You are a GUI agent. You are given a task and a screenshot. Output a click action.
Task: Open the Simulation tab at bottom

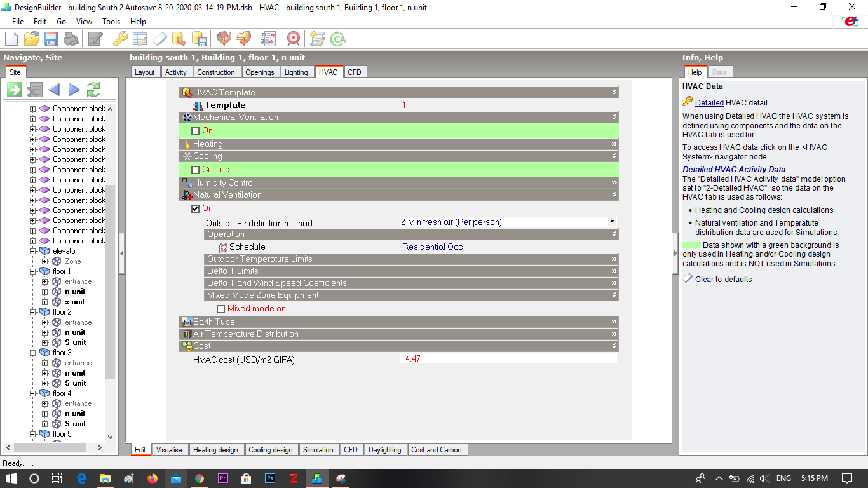pos(318,450)
